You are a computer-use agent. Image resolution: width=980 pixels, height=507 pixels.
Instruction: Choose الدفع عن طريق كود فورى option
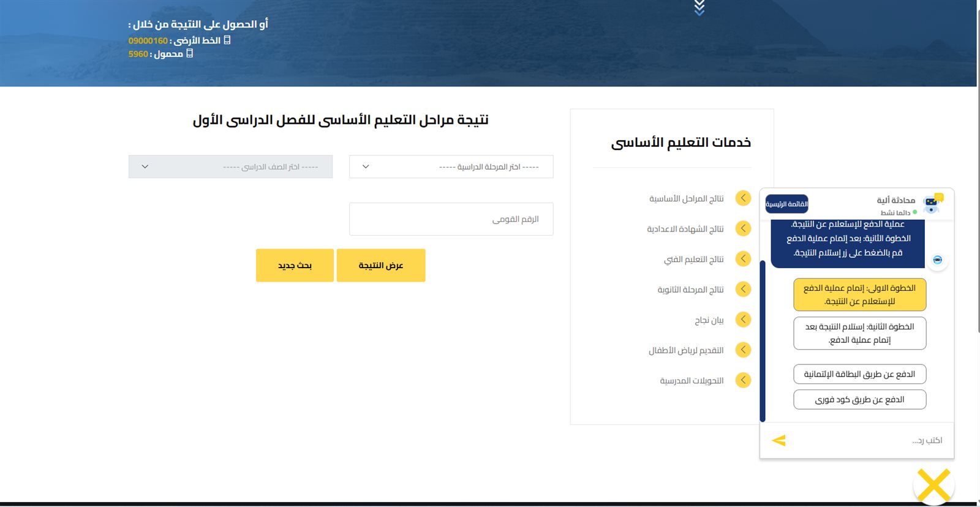(x=859, y=400)
